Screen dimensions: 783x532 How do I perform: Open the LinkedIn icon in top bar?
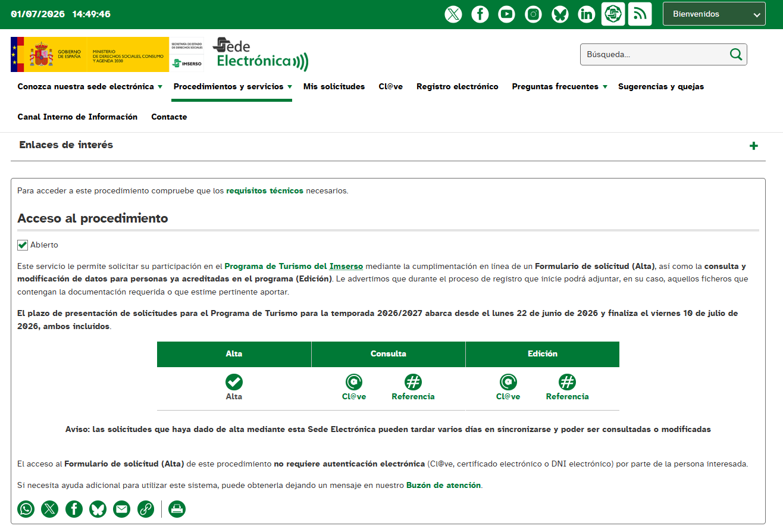[x=587, y=14]
